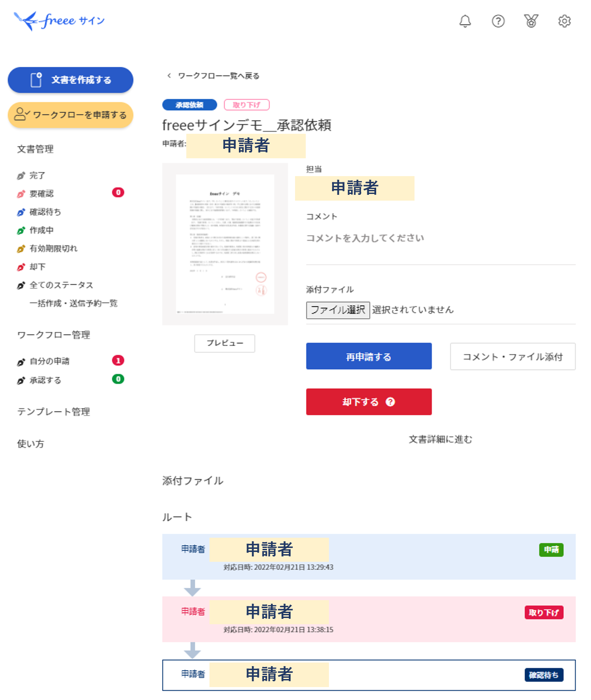Click the green 申請 route badge

click(551, 550)
